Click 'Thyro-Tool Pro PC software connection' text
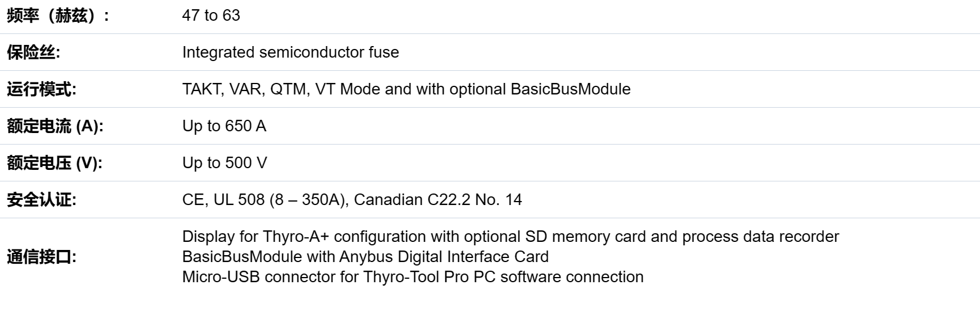 click(x=504, y=277)
